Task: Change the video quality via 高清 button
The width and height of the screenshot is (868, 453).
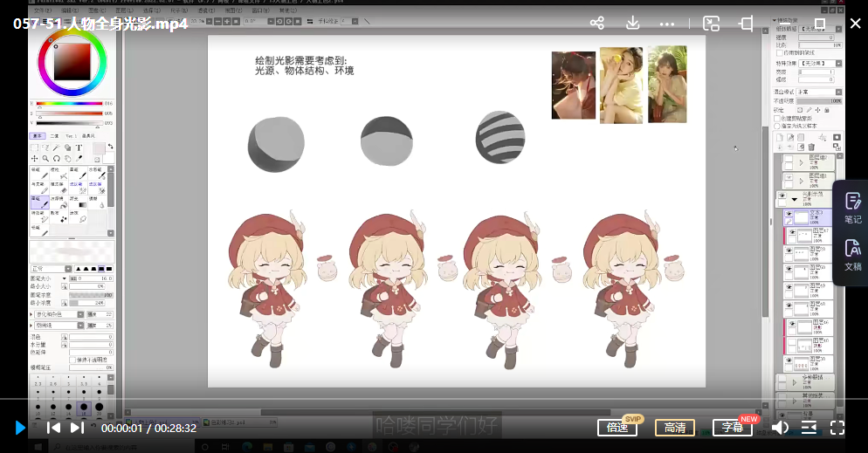Action: coord(675,428)
